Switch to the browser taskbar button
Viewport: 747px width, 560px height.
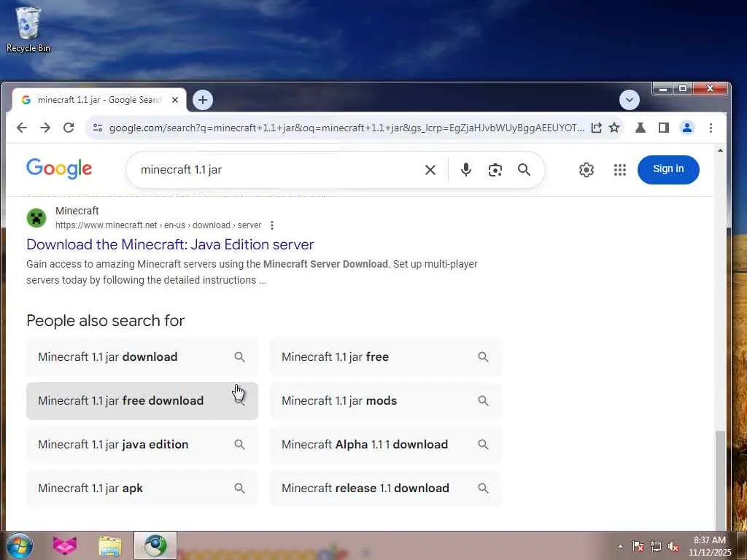[x=155, y=545]
